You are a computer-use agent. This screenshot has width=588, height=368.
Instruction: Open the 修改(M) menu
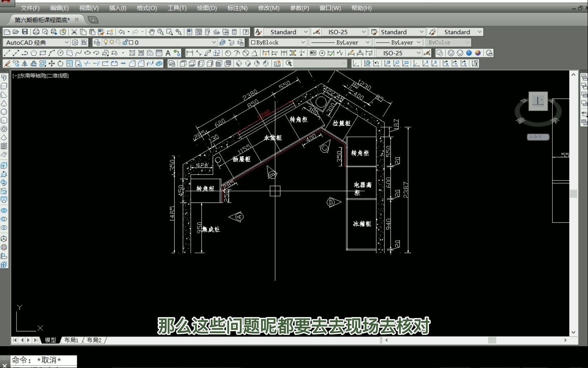point(269,8)
